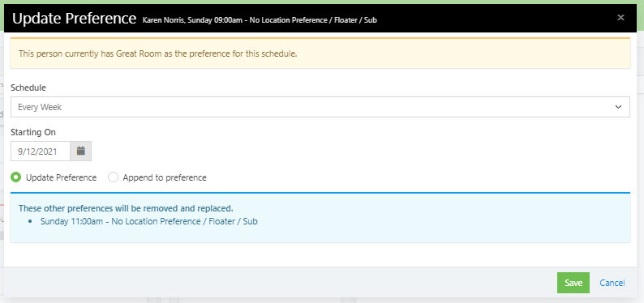Click the Schedule field label

[28, 87]
